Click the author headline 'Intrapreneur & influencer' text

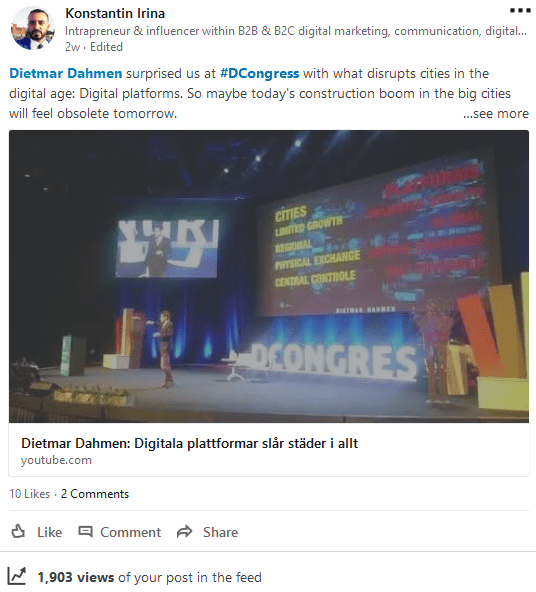click(x=296, y=31)
